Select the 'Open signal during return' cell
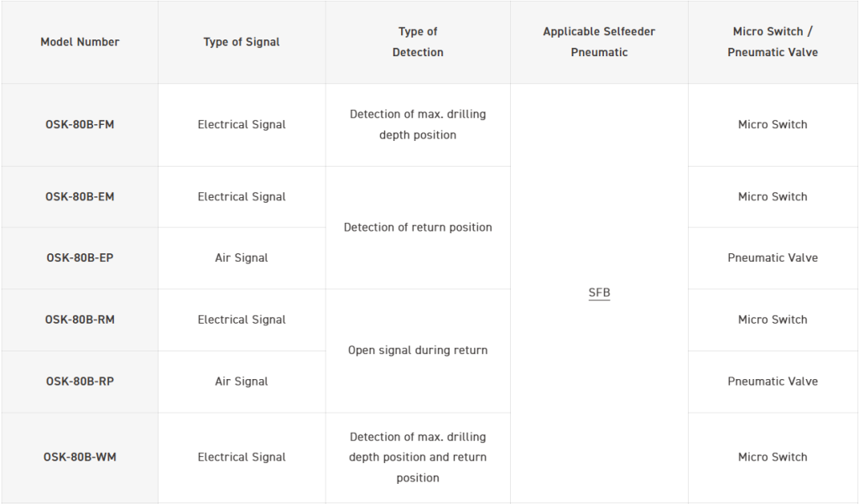This screenshot has height=504, width=859. coord(418,351)
